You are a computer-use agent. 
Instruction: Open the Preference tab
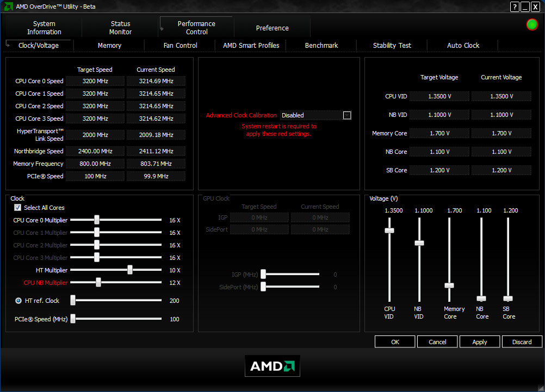pos(272,28)
